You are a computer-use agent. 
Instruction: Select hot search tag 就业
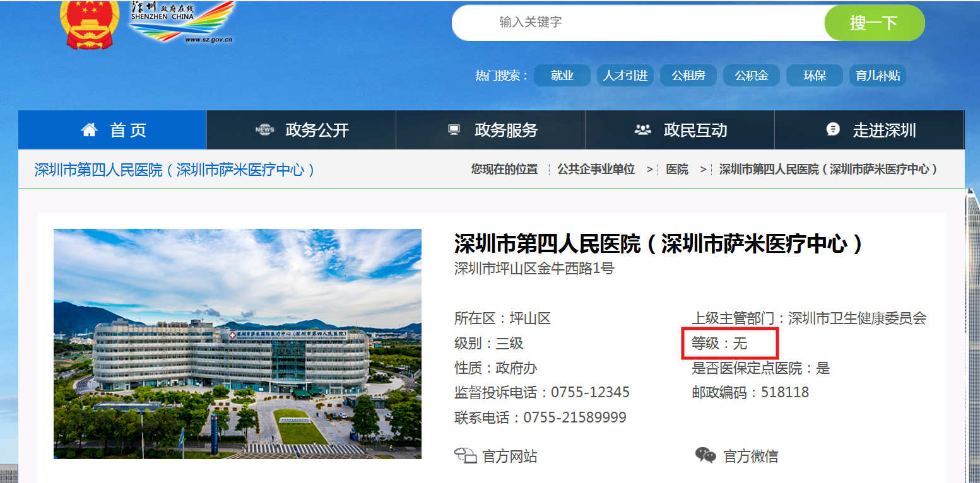pos(562,76)
